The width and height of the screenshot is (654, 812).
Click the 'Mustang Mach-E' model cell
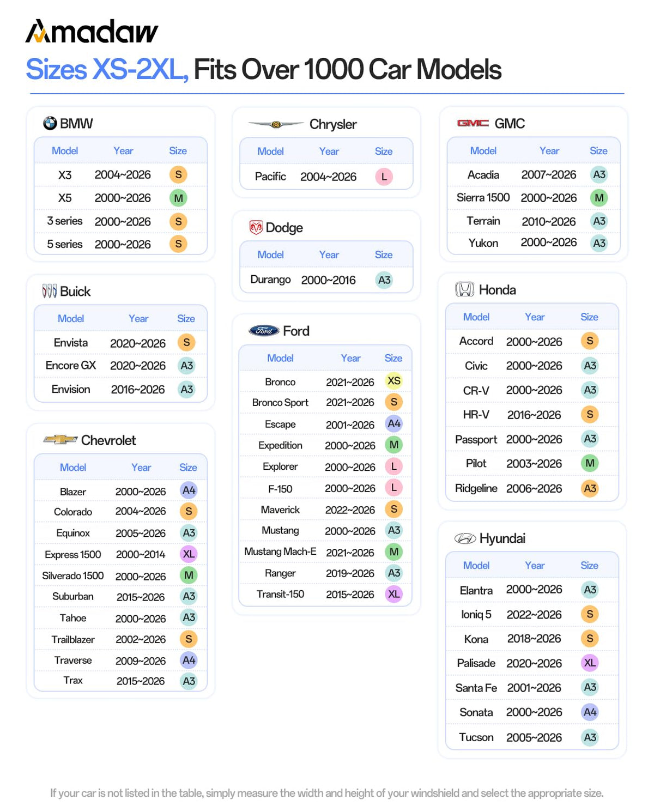(x=280, y=552)
